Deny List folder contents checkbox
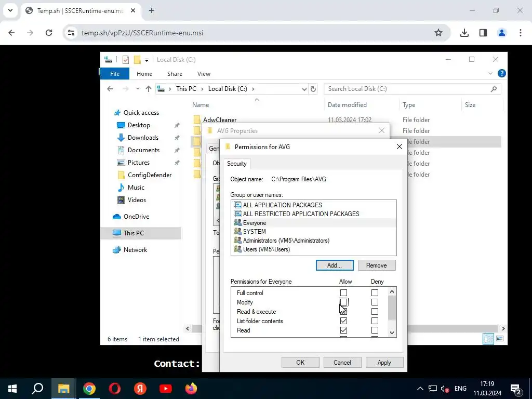The width and height of the screenshot is (532, 399). pyautogui.click(x=375, y=321)
